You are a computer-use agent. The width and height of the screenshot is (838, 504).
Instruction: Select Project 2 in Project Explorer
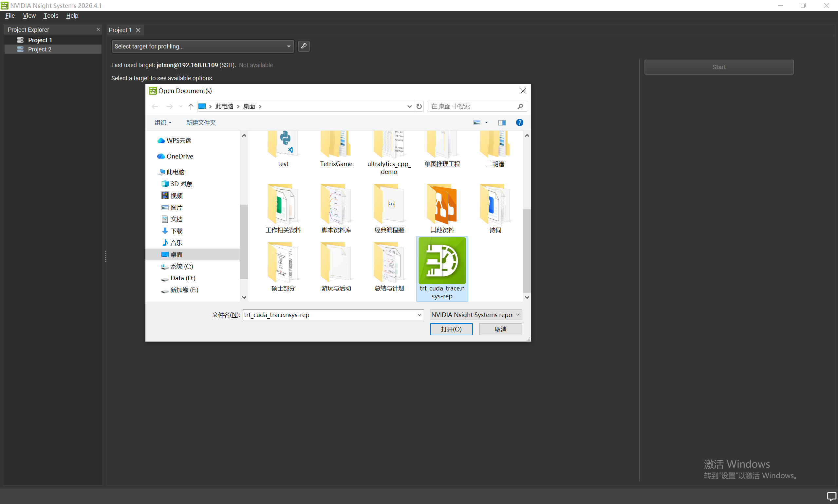click(x=53, y=49)
